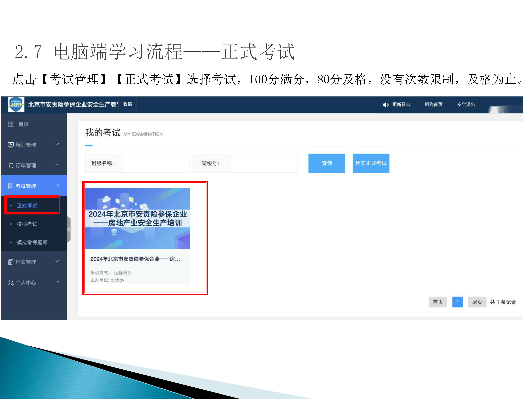
Task: Expand the 个人中心 chevron
Action: click(57, 282)
